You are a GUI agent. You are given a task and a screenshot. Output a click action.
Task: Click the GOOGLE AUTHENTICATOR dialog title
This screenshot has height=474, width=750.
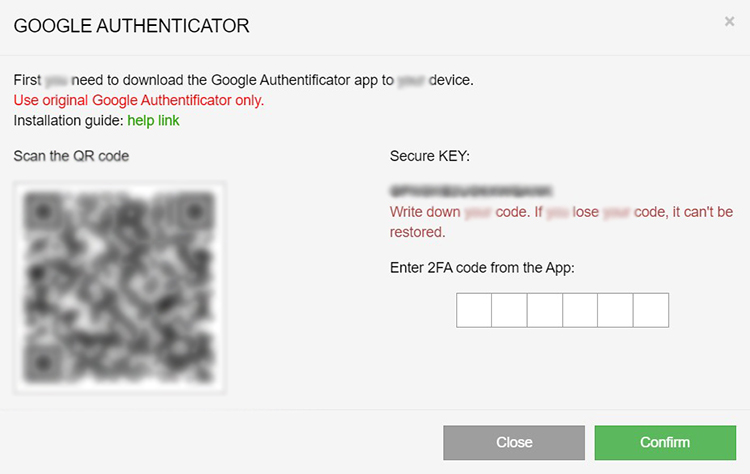[x=132, y=26]
